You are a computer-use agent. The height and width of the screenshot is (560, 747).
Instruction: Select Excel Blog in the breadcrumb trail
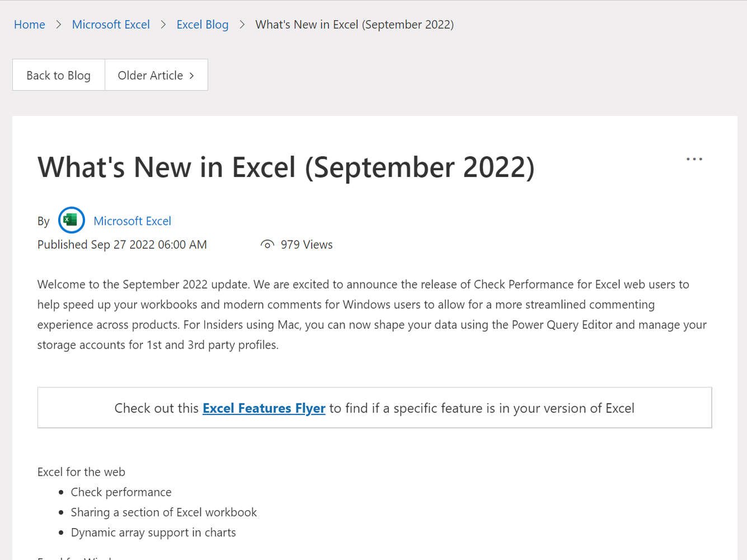(x=202, y=25)
